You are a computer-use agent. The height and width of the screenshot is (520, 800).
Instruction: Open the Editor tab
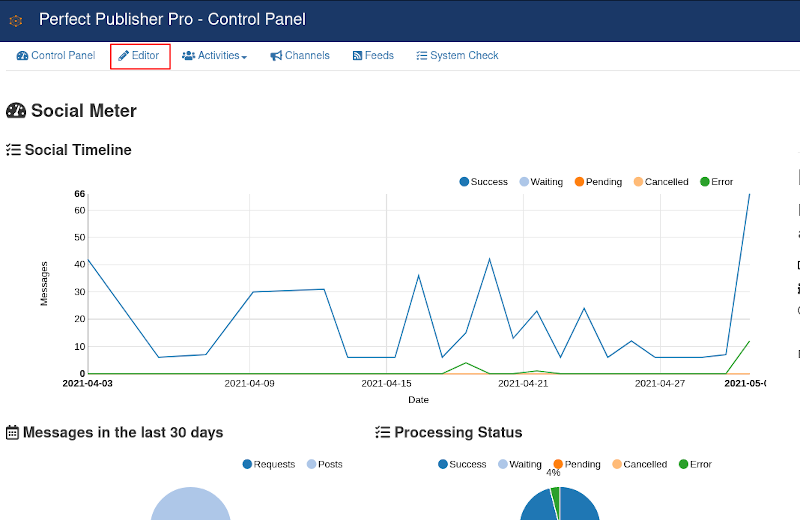(x=139, y=56)
